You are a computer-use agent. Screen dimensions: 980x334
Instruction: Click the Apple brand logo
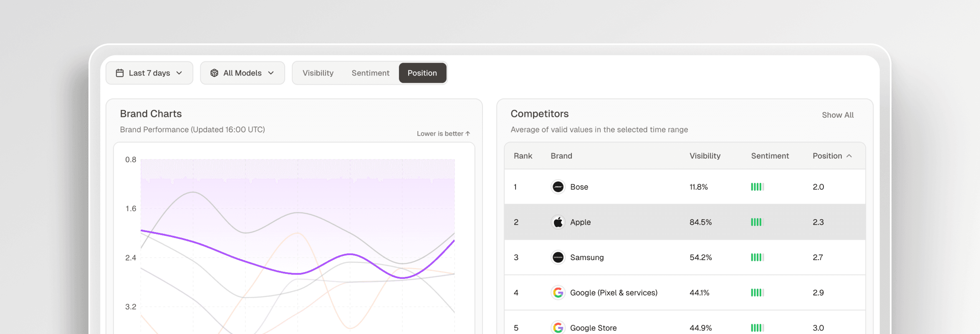click(558, 222)
